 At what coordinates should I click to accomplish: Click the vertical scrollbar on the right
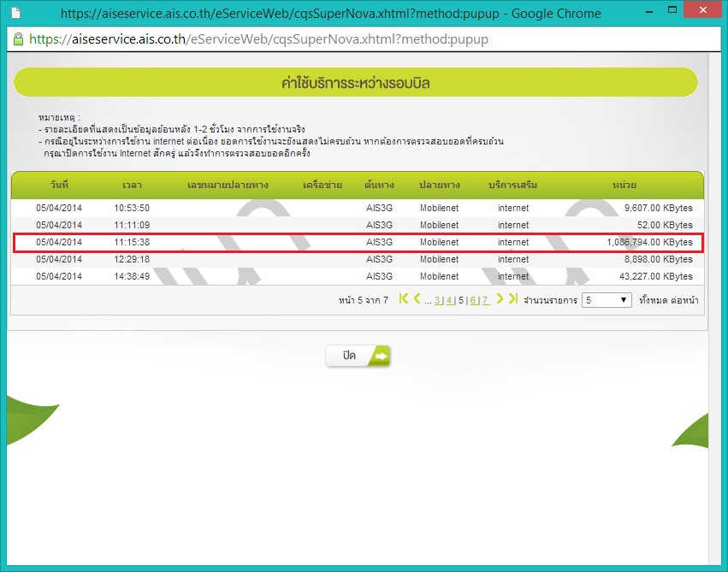click(x=714, y=309)
